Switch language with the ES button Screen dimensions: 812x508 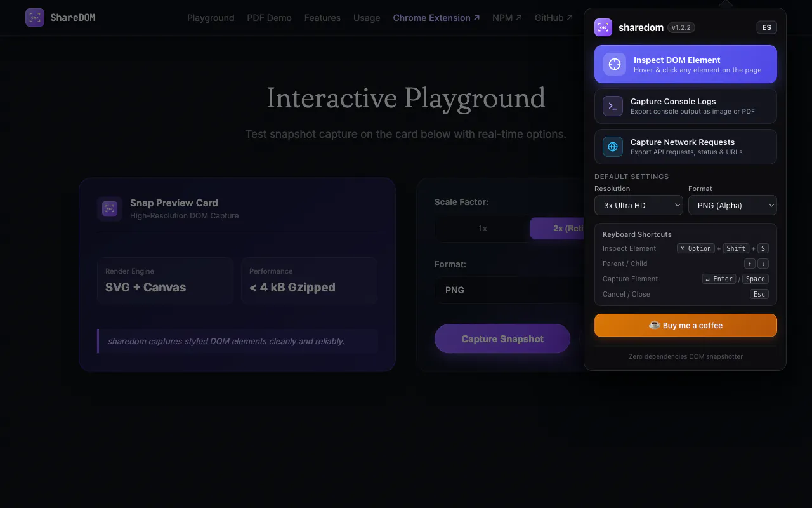coord(767,27)
